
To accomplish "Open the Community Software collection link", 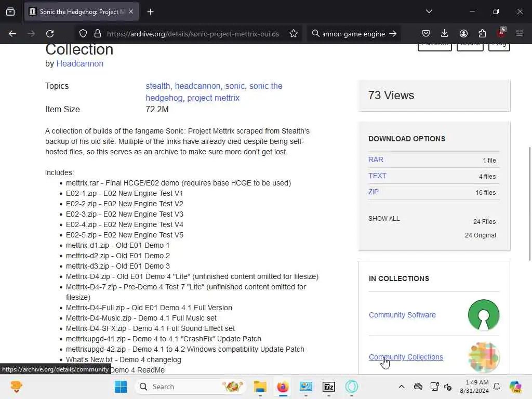I will tap(402, 315).
